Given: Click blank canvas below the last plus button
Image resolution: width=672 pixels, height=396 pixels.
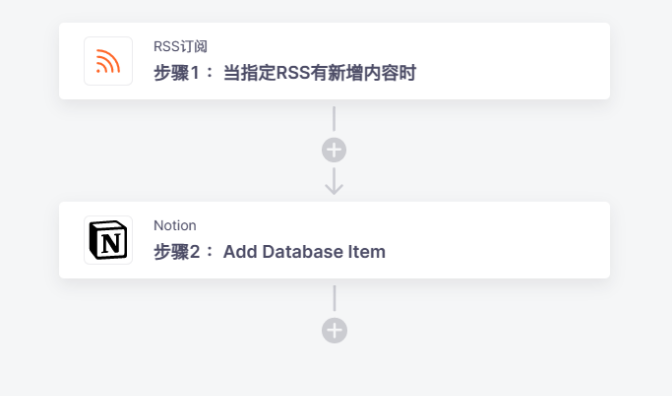Looking at the screenshot, I should tap(334, 371).
